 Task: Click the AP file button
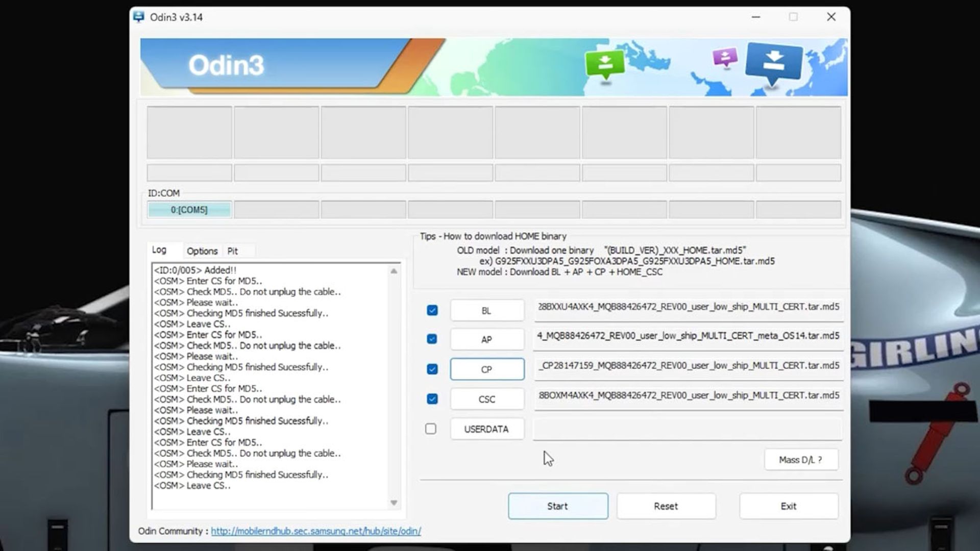tap(487, 339)
